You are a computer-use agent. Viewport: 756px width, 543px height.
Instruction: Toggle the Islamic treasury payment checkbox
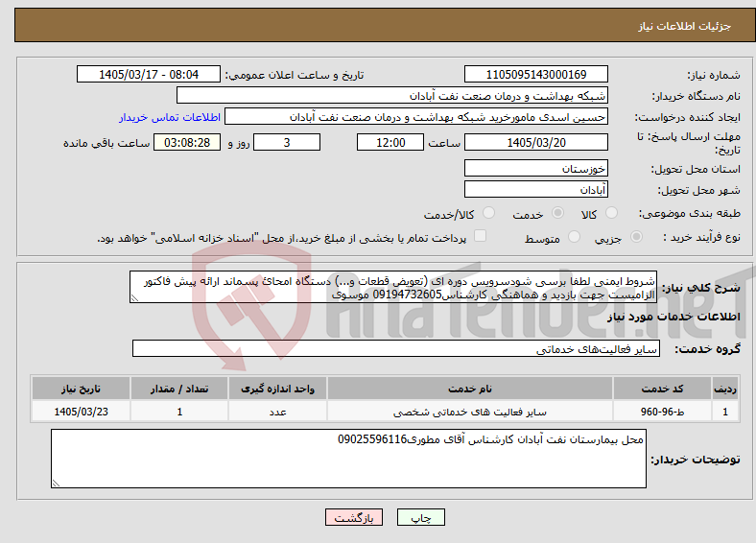481,236
